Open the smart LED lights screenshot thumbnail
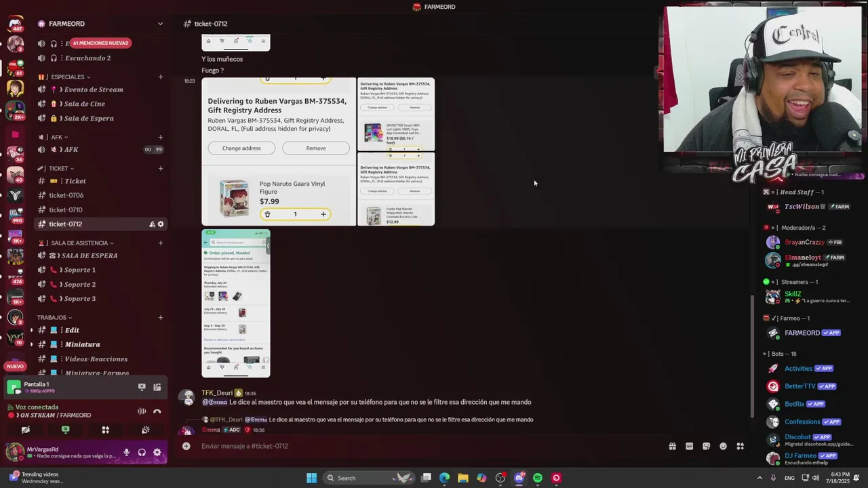Screen dimensions: 868x488 click(x=396, y=114)
